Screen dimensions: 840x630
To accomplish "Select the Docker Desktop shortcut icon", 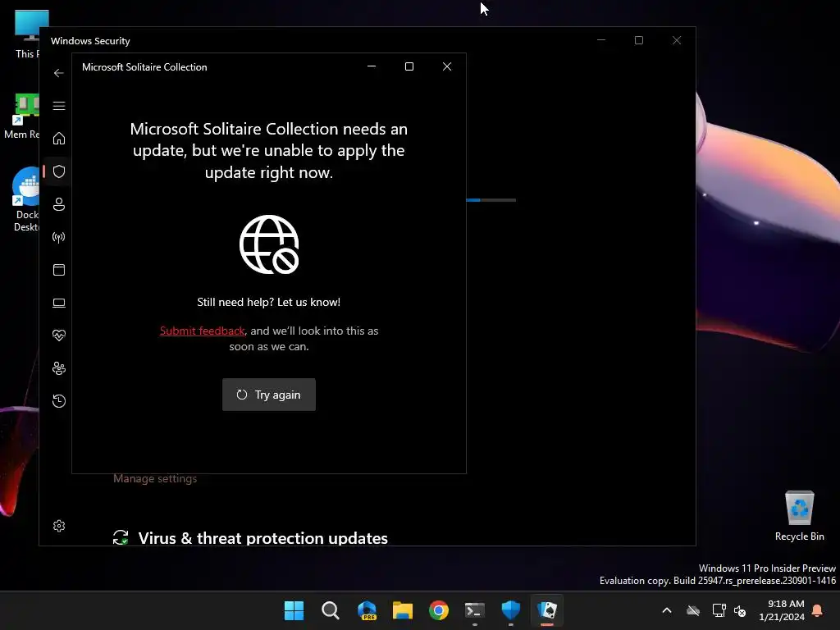I will click(x=25, y=199).
